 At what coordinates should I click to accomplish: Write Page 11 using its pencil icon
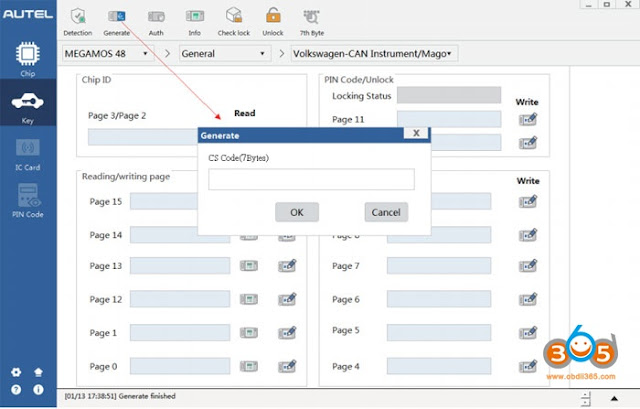(528, 119)
